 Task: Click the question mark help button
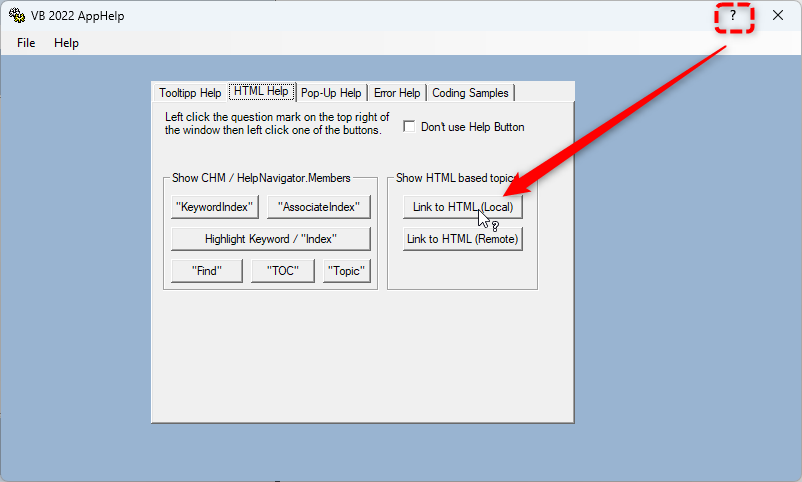(x=733, y=16)
